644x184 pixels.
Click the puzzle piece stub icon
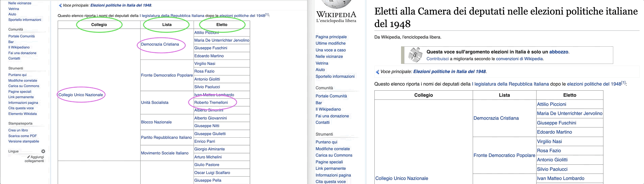tap(415, 55)
